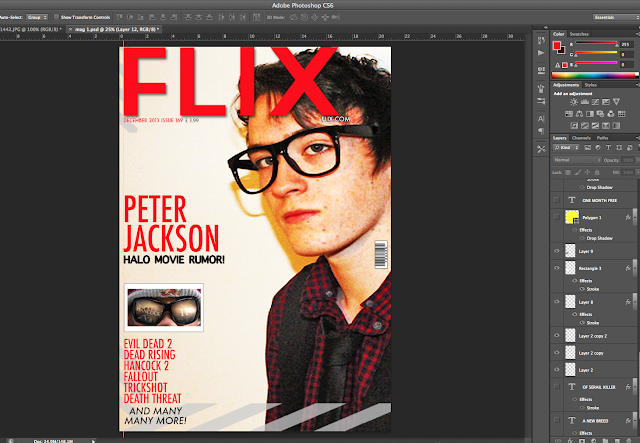The height and width of the screenshot is (443, 640).
Task: Add a Hue/Saturation adjustment
Action: tap(569, 114)
